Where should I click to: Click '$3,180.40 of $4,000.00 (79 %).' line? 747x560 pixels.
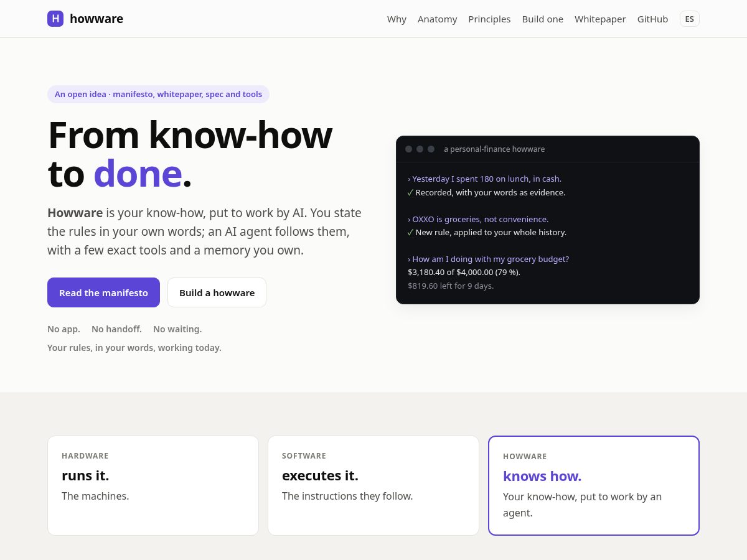pos(464,272)
